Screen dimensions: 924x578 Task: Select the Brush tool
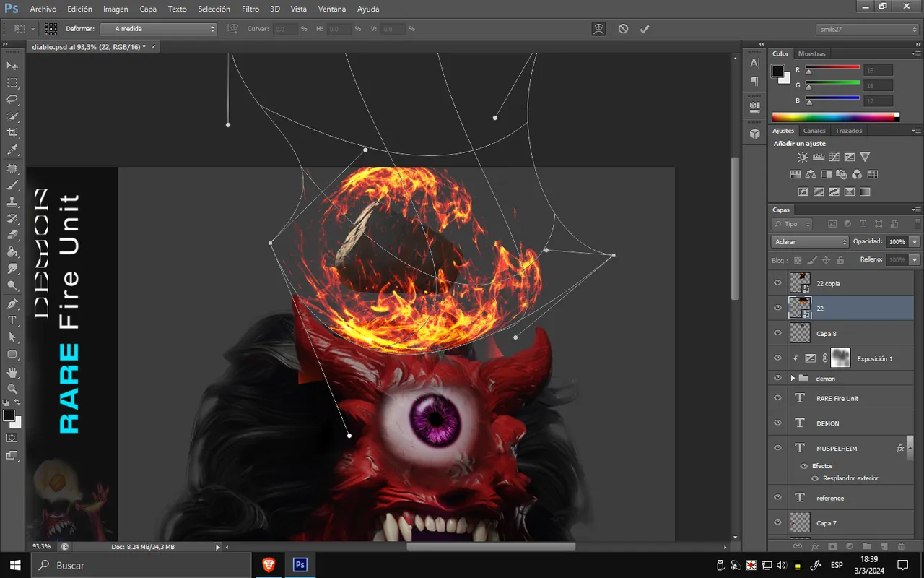click(x=12, y=185)
